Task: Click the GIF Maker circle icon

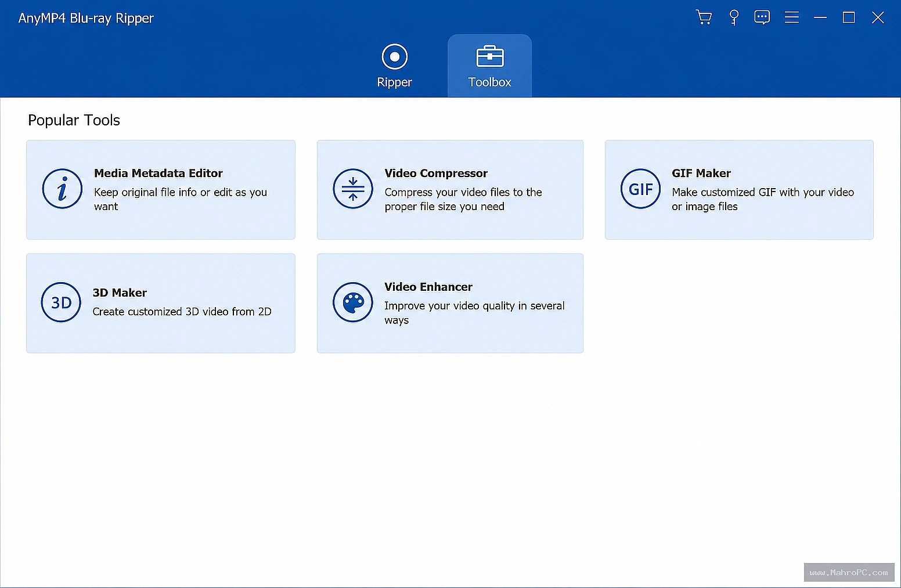Action: (641, 189)
